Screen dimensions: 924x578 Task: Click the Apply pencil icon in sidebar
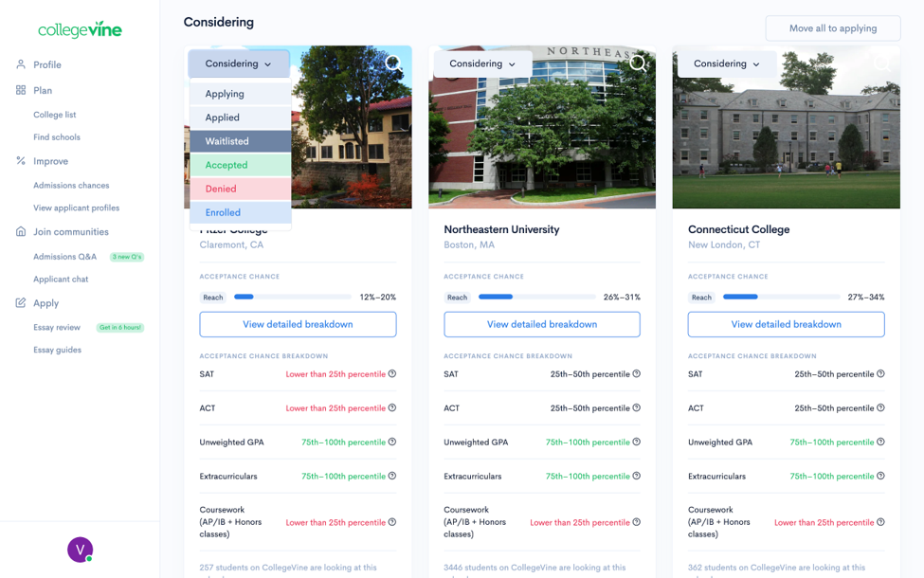(21, 303)
